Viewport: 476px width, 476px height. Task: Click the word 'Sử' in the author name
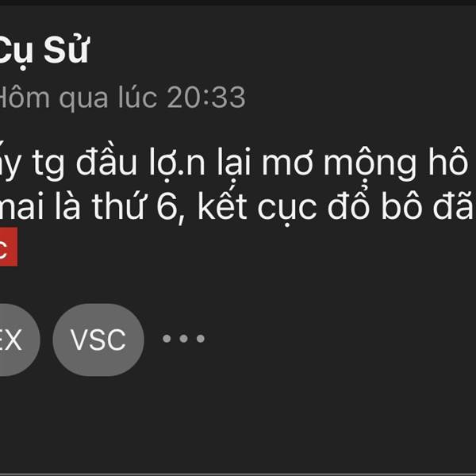point(67,49)
